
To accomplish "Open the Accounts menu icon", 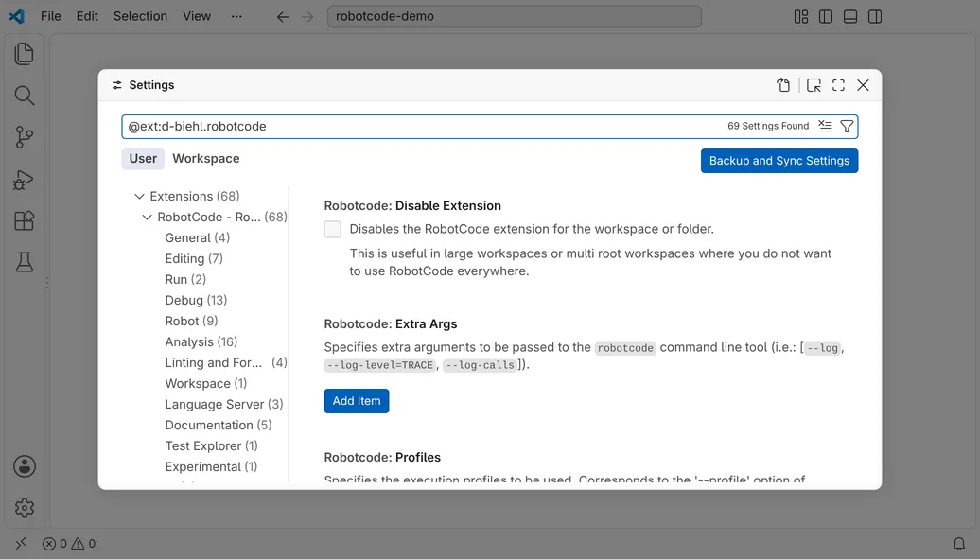I will [x=25, y=466].
